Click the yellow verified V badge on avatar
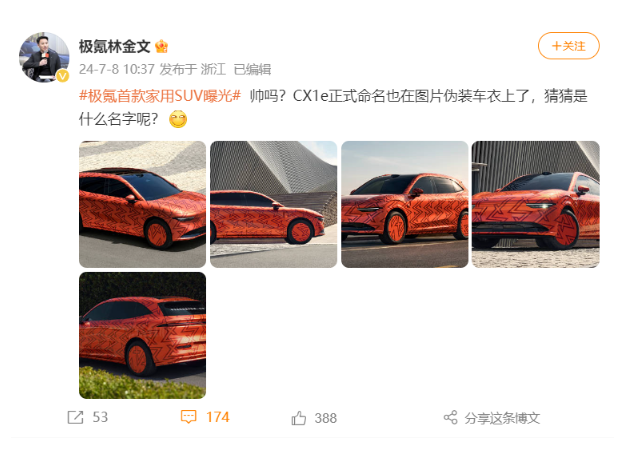Viewport: 628px width, 453px height. point(62,76)
